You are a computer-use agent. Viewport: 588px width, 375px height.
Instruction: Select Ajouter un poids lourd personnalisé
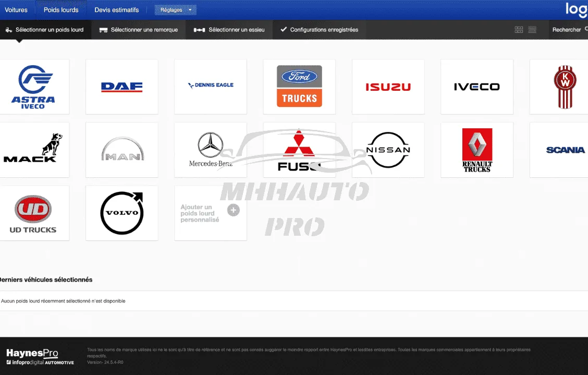click(210, 213)
